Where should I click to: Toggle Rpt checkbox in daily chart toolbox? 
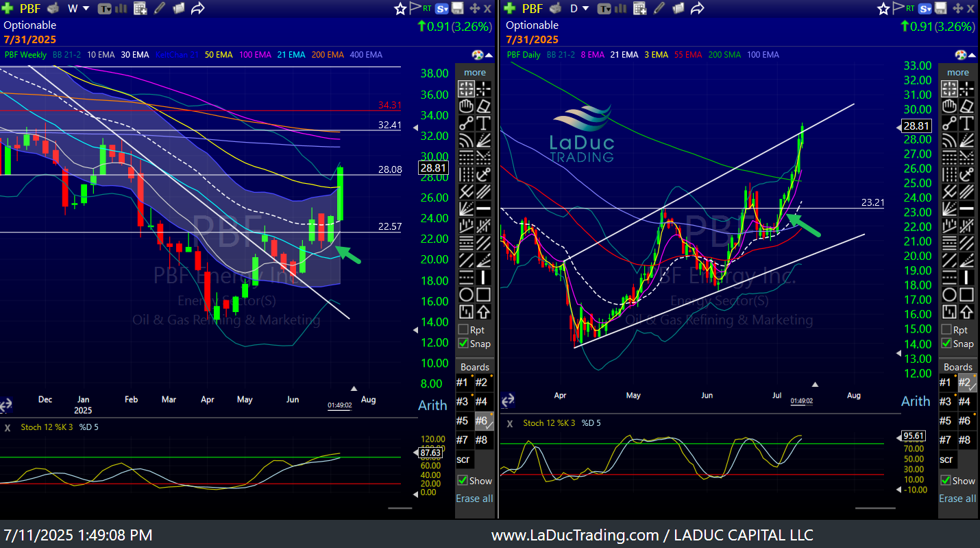pyautogui.click(x=946, y=330)
